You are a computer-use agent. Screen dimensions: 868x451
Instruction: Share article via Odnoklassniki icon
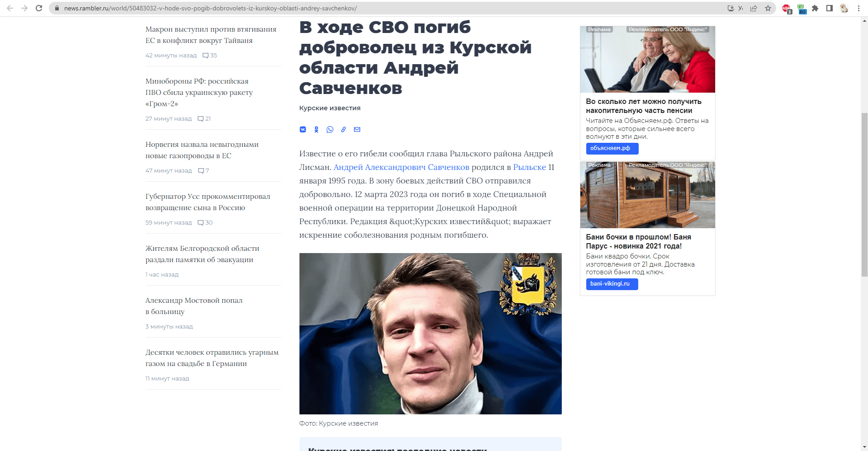coord(316,130)
